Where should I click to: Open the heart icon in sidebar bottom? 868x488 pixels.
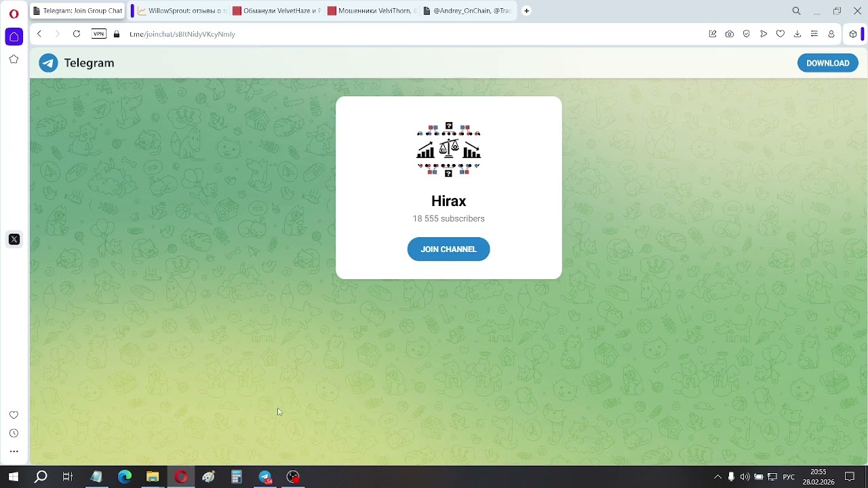click(14, 415)
